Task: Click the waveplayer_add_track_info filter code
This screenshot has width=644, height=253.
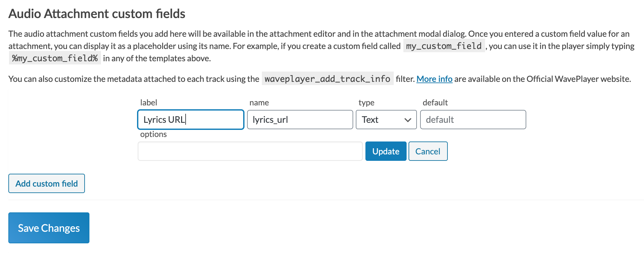Action: coord(327,79)
